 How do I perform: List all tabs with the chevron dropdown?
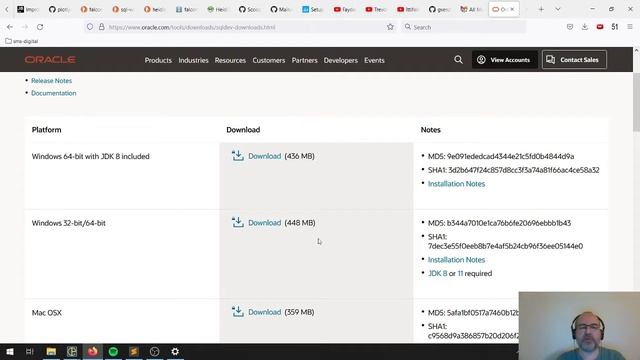pos(558,9)
